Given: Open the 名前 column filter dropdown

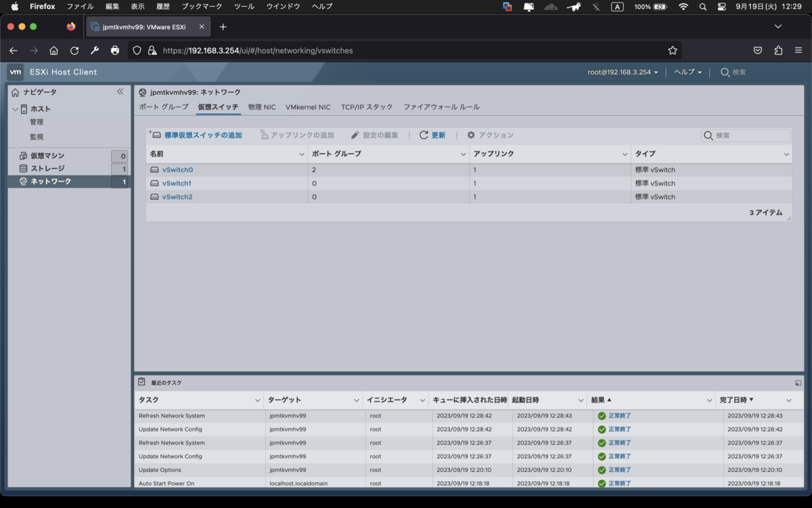Looking at the screenshot, I should tap(302, 154).
